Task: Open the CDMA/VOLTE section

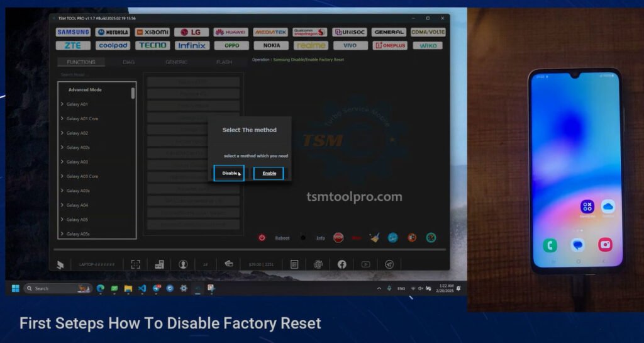Action: point(428,32)
